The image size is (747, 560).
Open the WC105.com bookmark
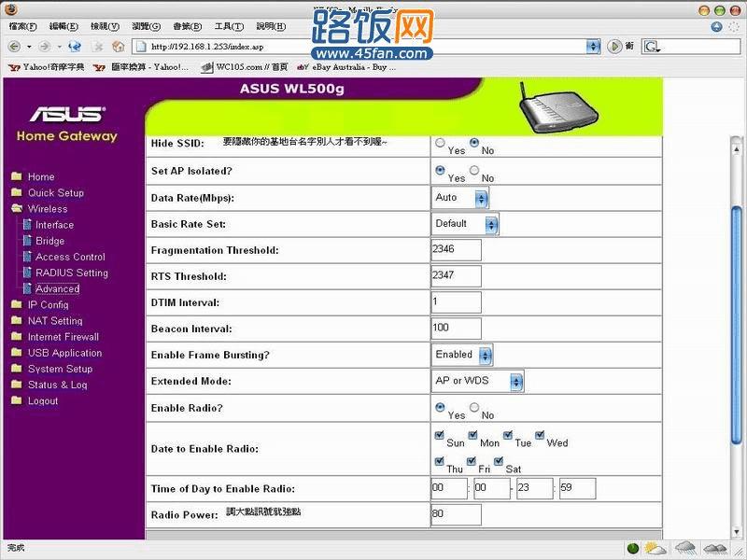[245, 67]
